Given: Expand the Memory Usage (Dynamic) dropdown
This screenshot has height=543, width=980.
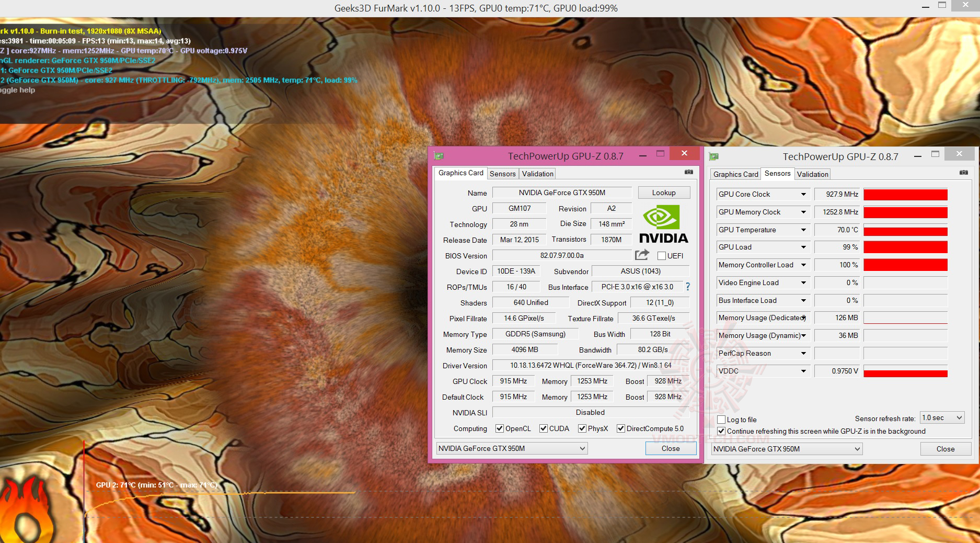Looking at the screenshot, I should (804, 336).
